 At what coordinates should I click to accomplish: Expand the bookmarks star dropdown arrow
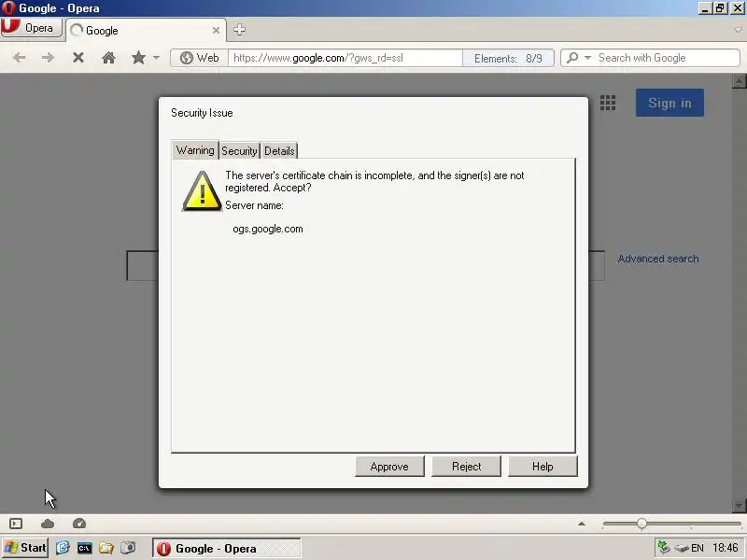pyautogui.click(x=156, y=58)
